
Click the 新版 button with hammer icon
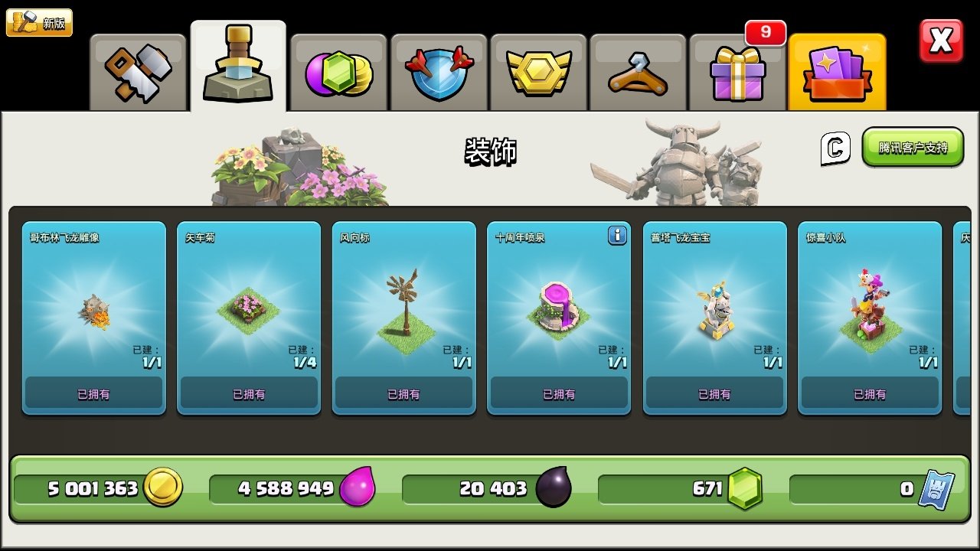[x=39, y=22]
